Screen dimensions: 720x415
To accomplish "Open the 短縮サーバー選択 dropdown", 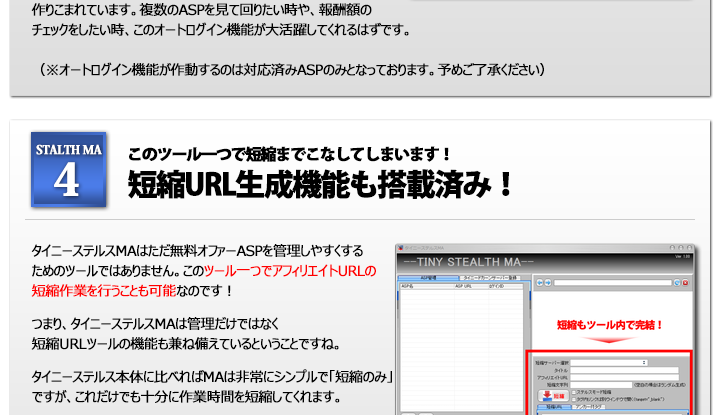I will tap(609, 363).
